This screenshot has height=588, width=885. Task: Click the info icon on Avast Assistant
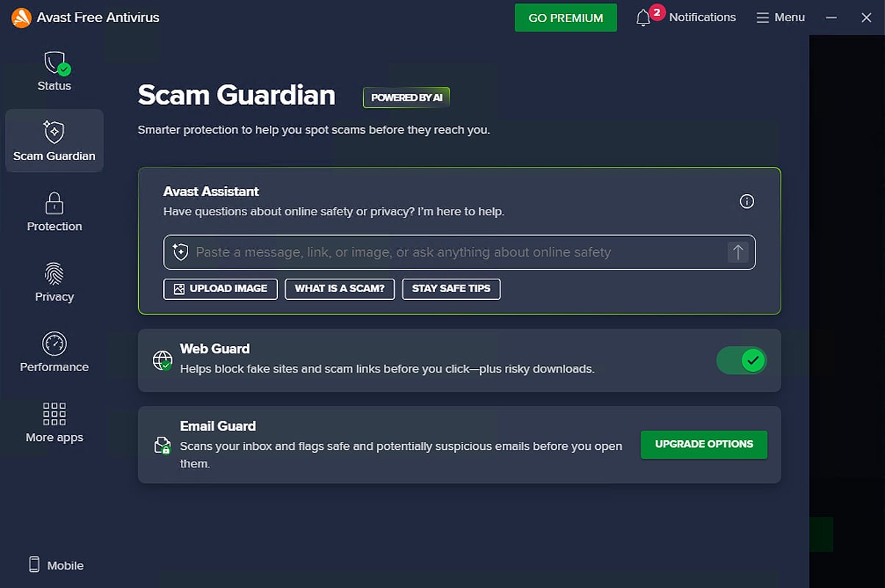tap(747, 201)
